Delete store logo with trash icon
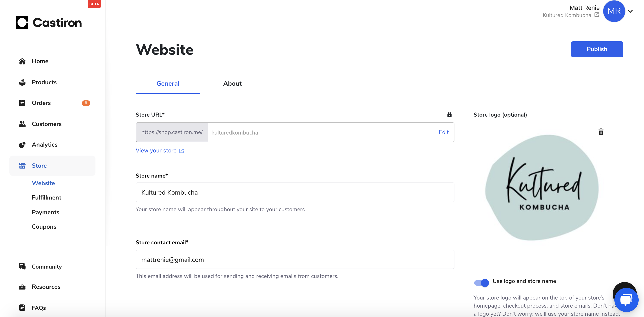Viewport: 644px width, 317px height. coord(601,132)
